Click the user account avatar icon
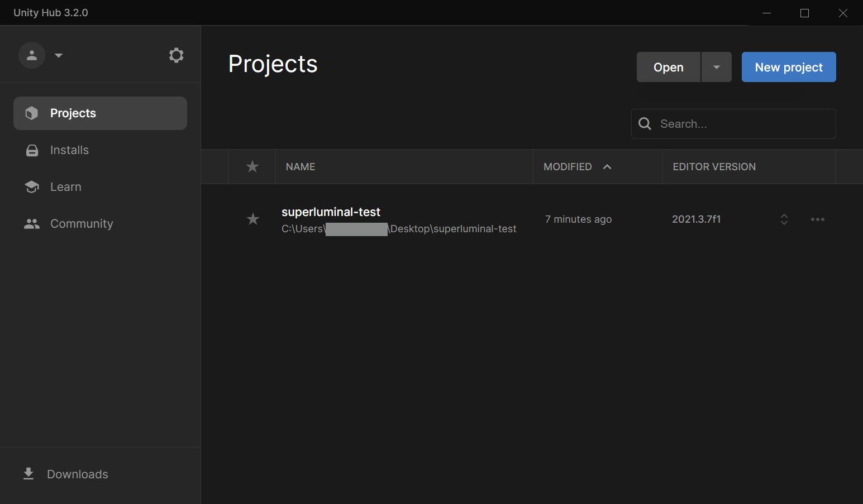 pos(32,55)
